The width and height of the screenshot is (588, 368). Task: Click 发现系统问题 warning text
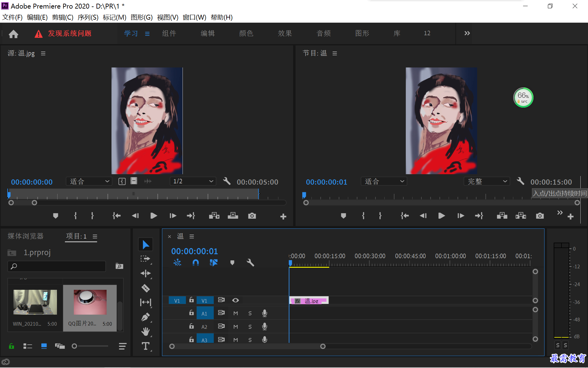tap(70, 33)
